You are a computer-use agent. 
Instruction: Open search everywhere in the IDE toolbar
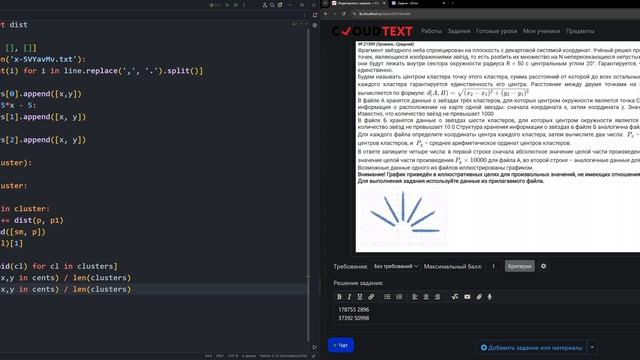click(x=272, y=5)
